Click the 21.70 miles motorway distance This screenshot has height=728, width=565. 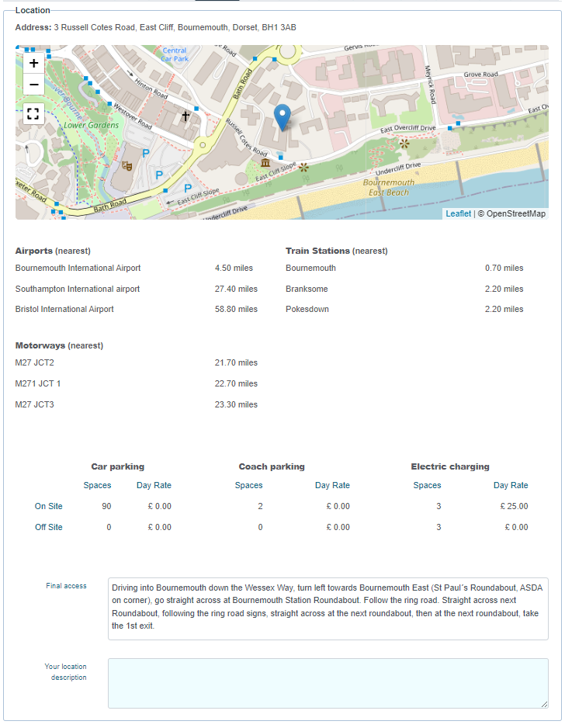click(x=236, y=362)
